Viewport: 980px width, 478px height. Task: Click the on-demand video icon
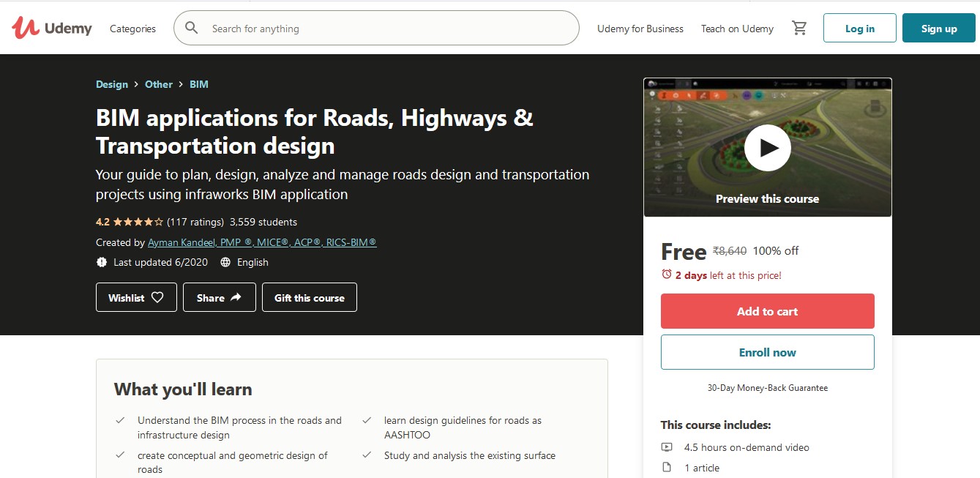[x=667, y=447]
